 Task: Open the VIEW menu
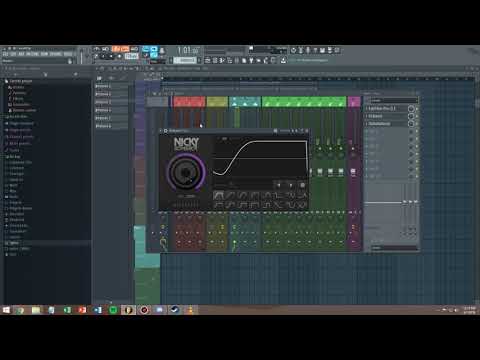tap(44, 54)
